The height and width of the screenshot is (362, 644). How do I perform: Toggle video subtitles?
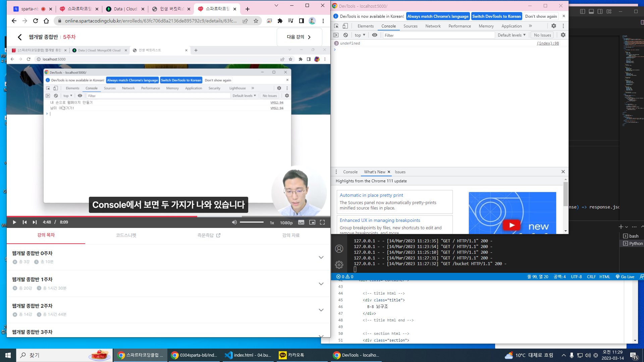(301, 222)
